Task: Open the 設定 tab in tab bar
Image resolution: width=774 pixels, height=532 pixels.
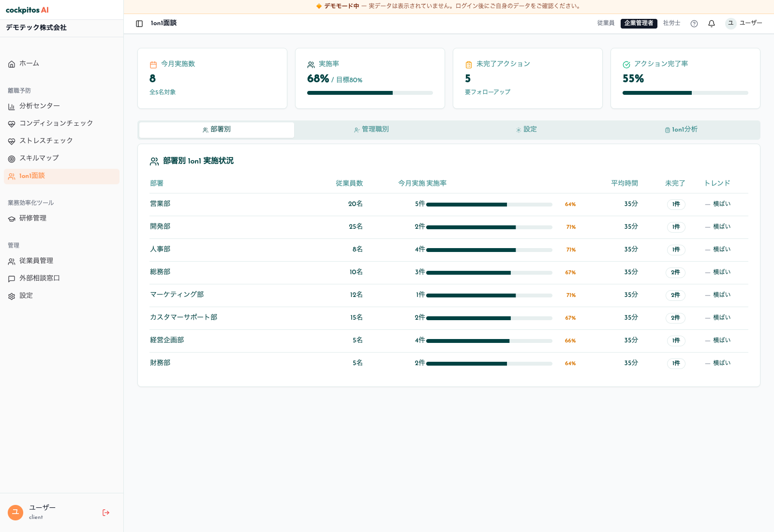Action: pos(526,130)
